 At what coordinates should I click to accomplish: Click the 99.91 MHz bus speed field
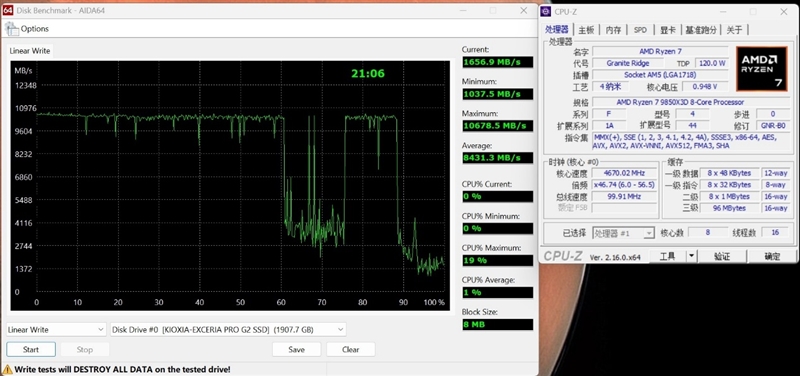624,196
